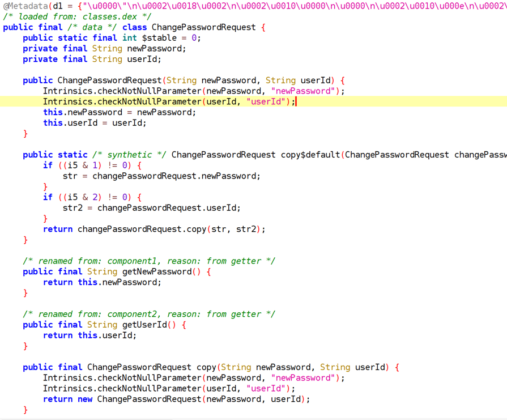Click the 'private final String newPassword;' field line
Viewport: 507px width, 420px height.
(x=104, y=49)
